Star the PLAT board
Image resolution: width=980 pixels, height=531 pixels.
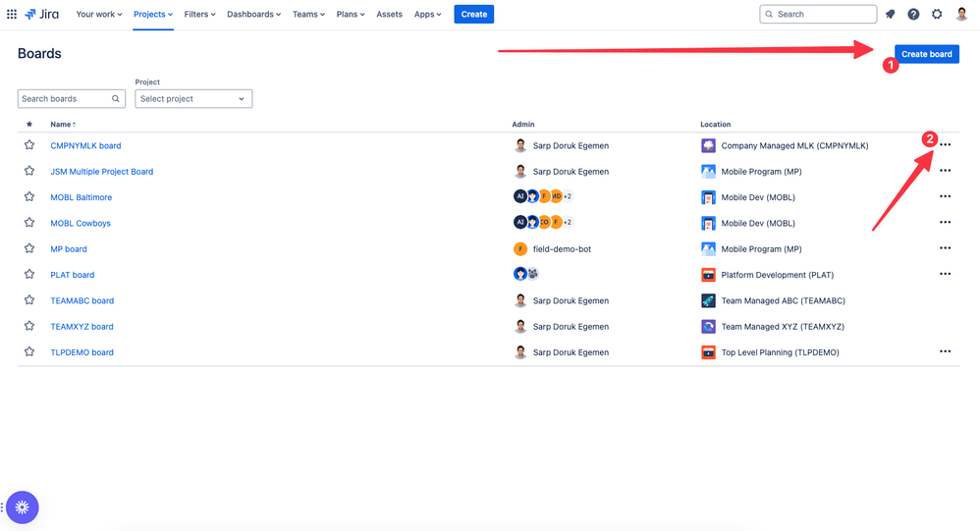click(x=29, y=274)
